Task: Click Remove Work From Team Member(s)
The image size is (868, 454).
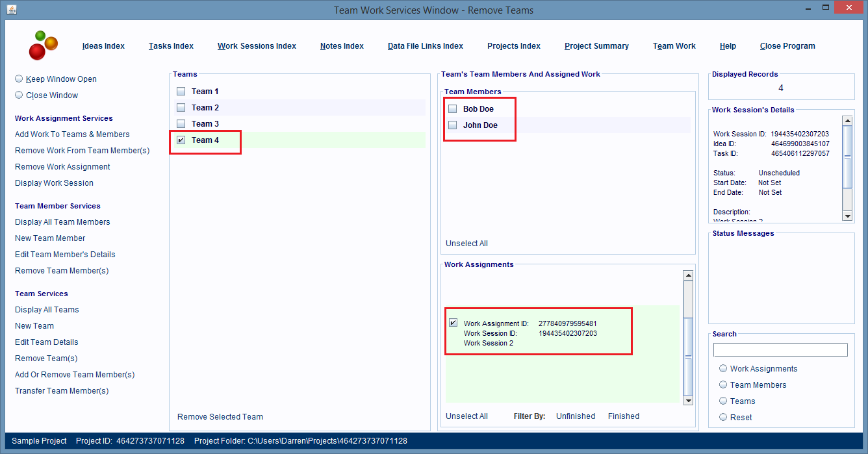Action: (x=83, y=151)
